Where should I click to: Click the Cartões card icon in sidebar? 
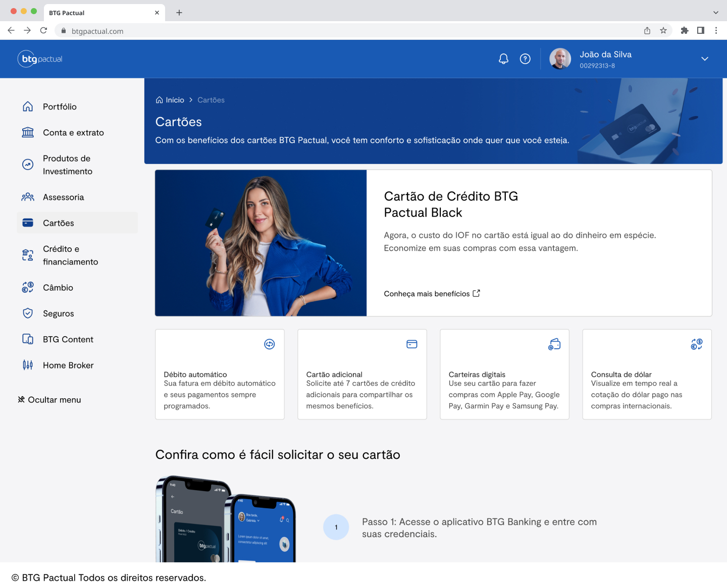point(28,223)
